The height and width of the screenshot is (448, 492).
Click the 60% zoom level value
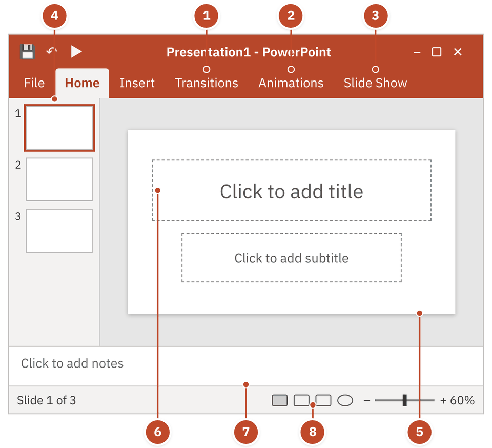462,401
